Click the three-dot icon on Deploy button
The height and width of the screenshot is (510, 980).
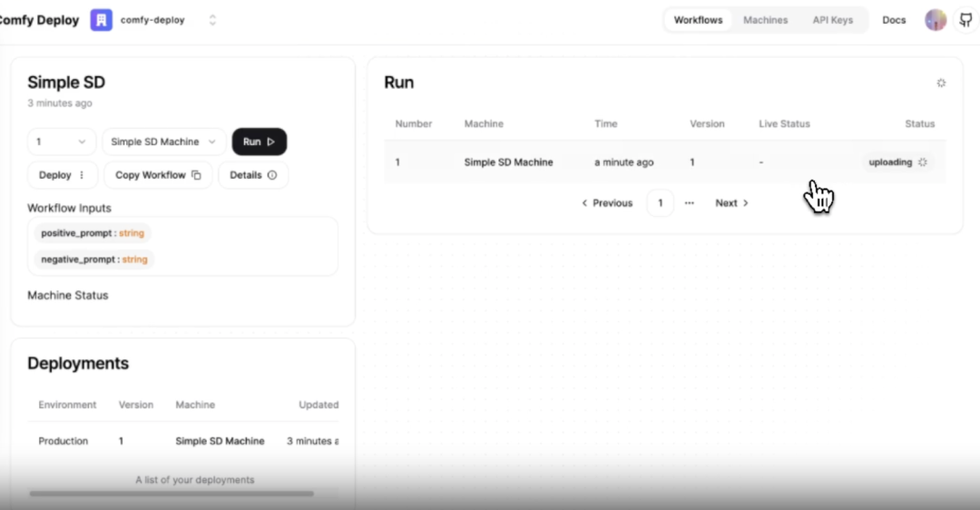(82, 175)
